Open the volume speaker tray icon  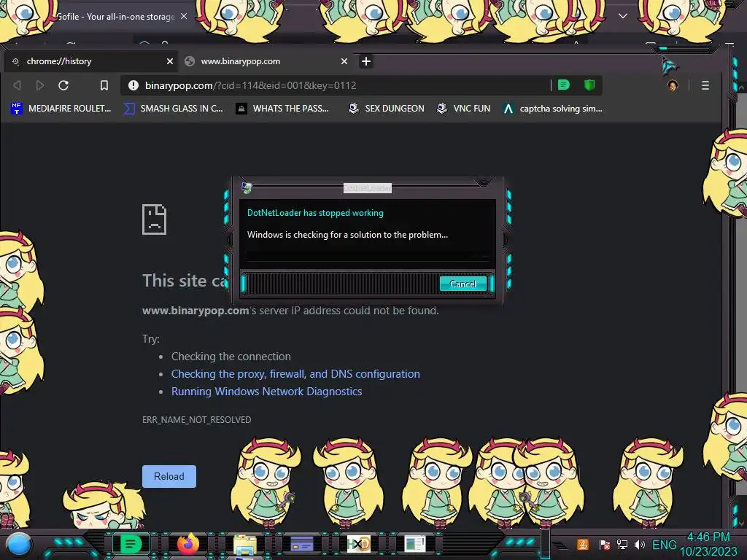coord(639,544)
